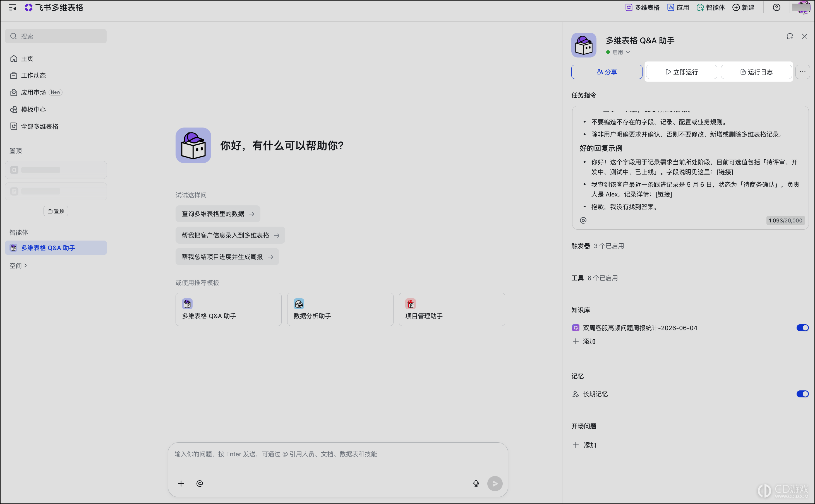Open 应用市场 in the sidebar
The image size is (815, 504).
point(56,92)
